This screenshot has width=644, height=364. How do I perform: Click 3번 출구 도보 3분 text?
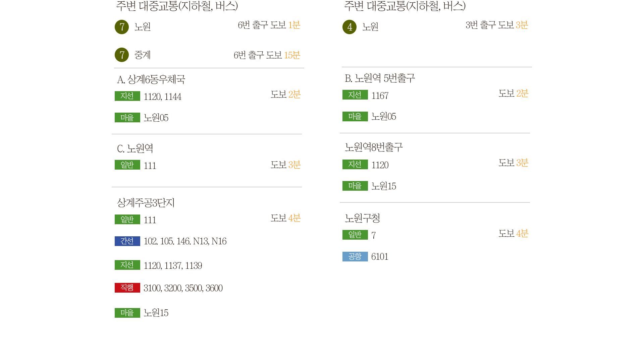496,25
